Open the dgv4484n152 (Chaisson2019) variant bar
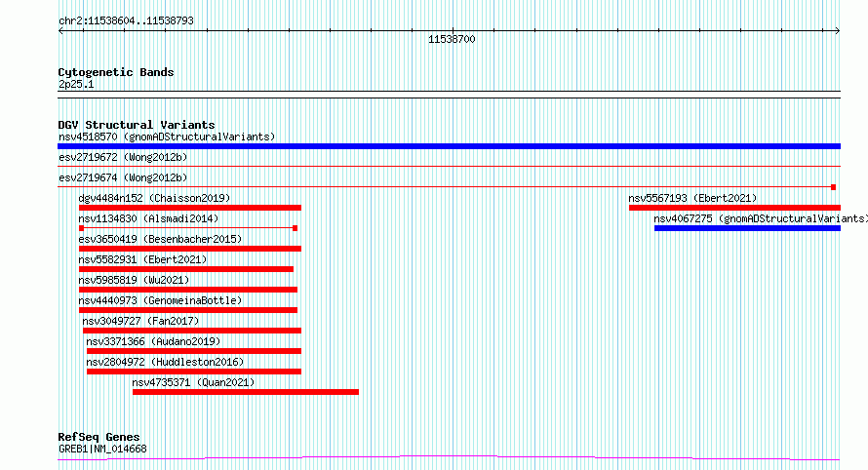This screenshot has width=868, height=470. coord(190,208)
